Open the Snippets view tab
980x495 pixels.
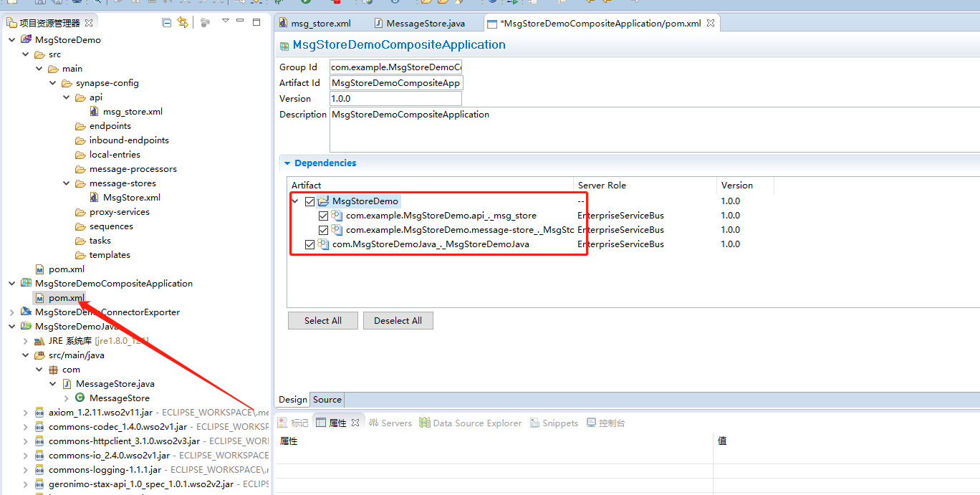(554, 423)
